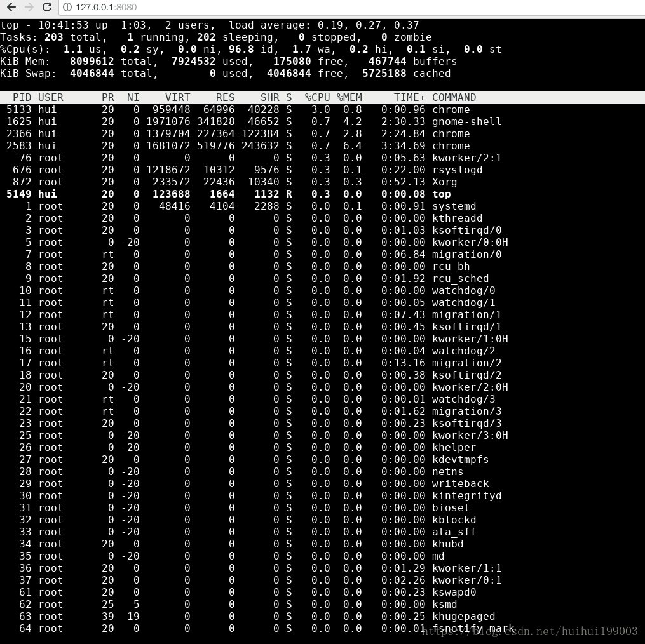Click the USER column header

pyautogui.click(x=51, y=97)
